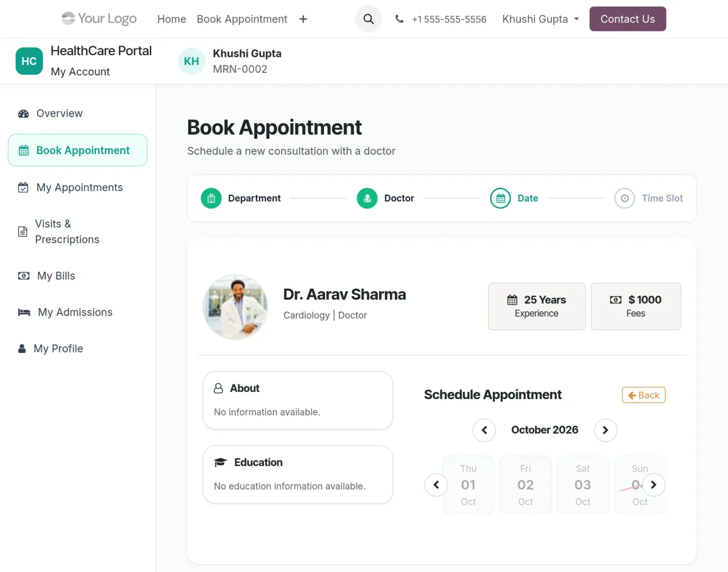This screenshot has height=572, width=728.
Task: Click the Doctor step circle icon
Action: pyautogui.click(x=367, y=198)
